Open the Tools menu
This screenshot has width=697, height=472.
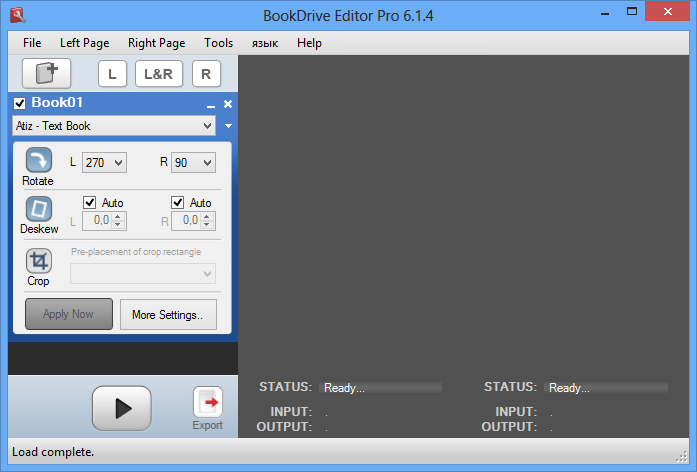[x=218, y=43]
